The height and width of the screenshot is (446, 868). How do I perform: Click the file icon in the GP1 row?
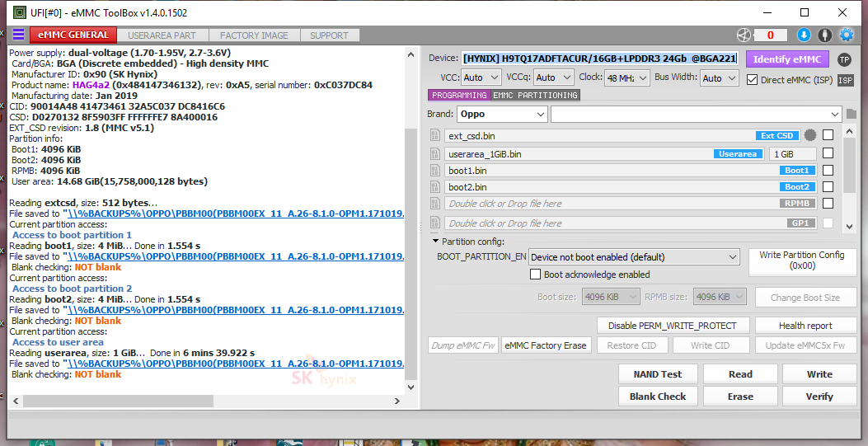click(435, 223)
